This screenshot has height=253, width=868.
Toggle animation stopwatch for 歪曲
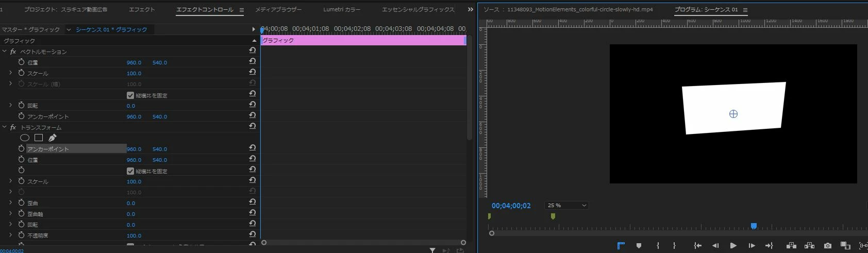[21, 203]
